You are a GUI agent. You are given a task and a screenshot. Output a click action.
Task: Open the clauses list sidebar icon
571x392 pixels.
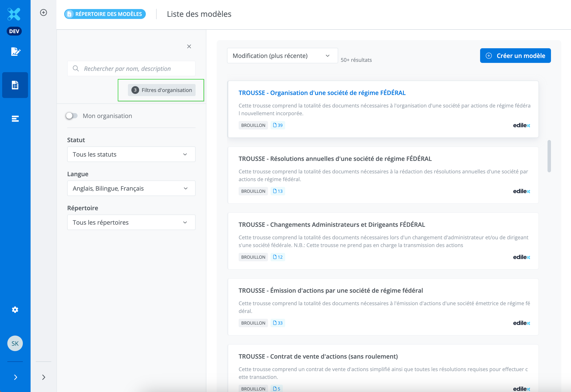coord(15,119)
